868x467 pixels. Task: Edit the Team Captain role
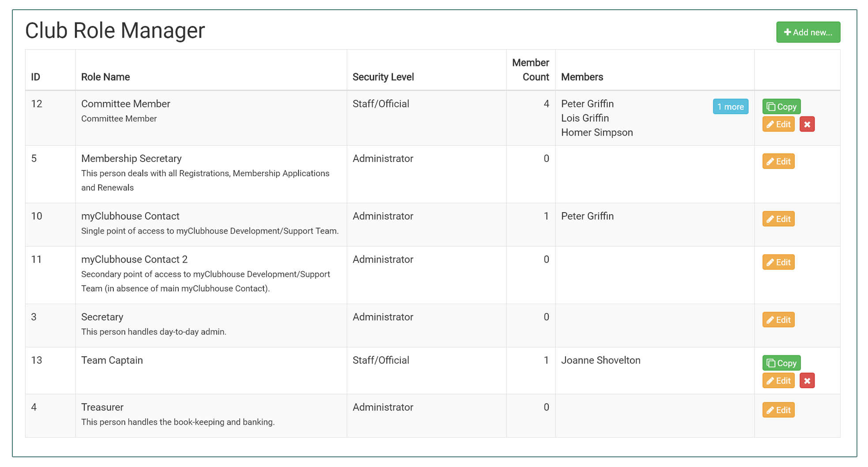(x=778, y=381)
